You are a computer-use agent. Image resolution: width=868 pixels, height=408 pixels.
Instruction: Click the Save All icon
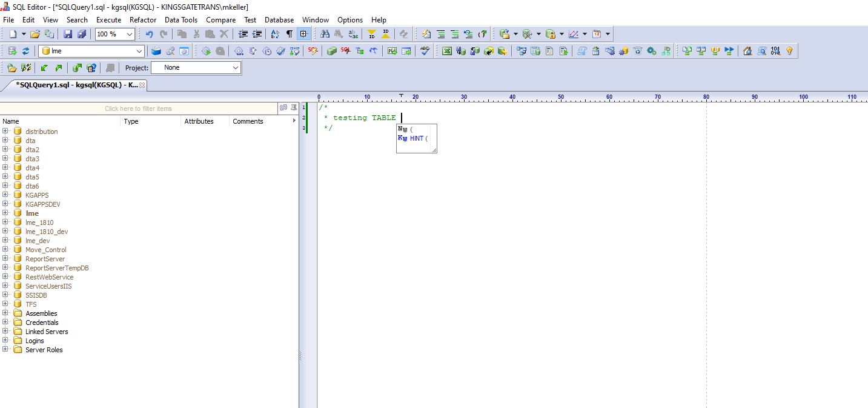tap(81, 35)
